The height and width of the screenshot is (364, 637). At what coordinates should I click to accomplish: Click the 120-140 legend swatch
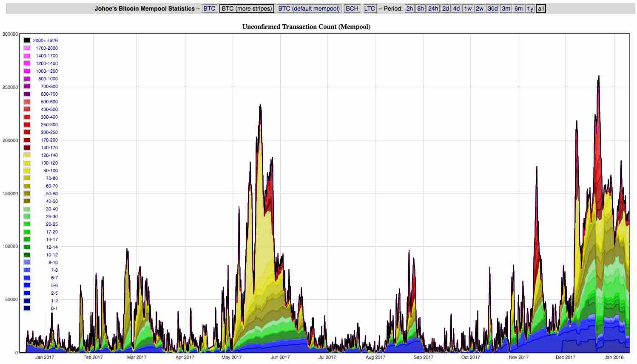point(27,155)
